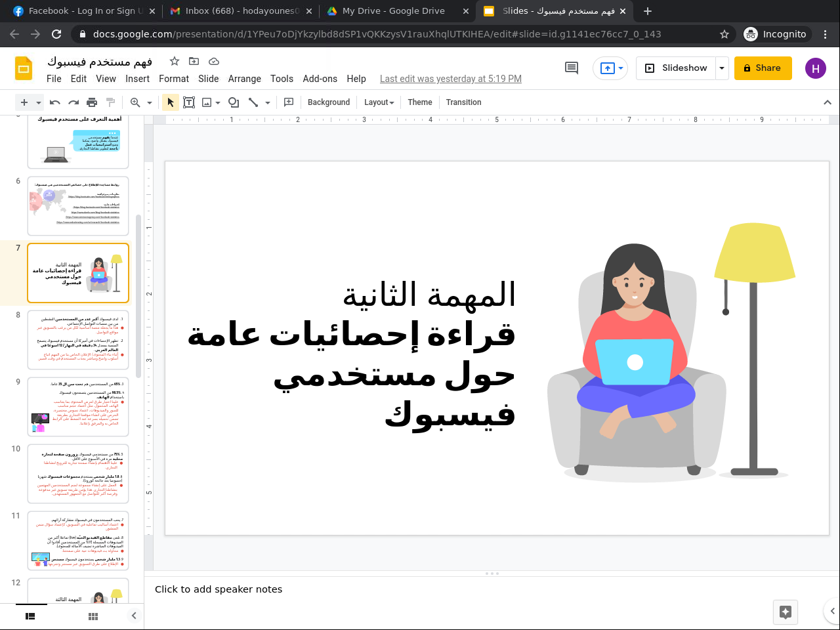Undo the last action
The image size is (840, 630).
pos(55,102)
